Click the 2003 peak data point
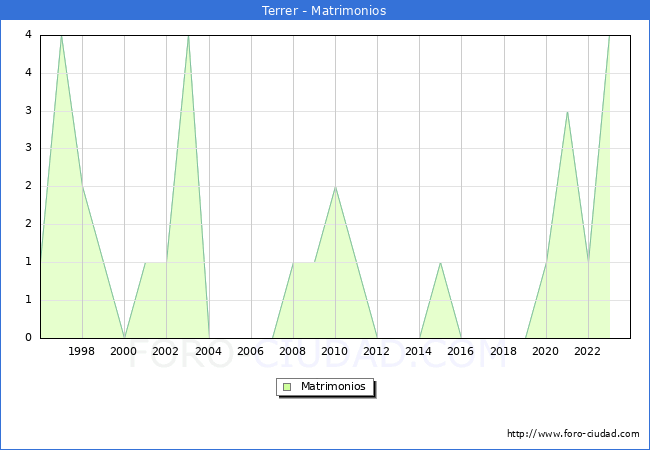The height and width of the screenshot is (450, 650). (188, 36)
